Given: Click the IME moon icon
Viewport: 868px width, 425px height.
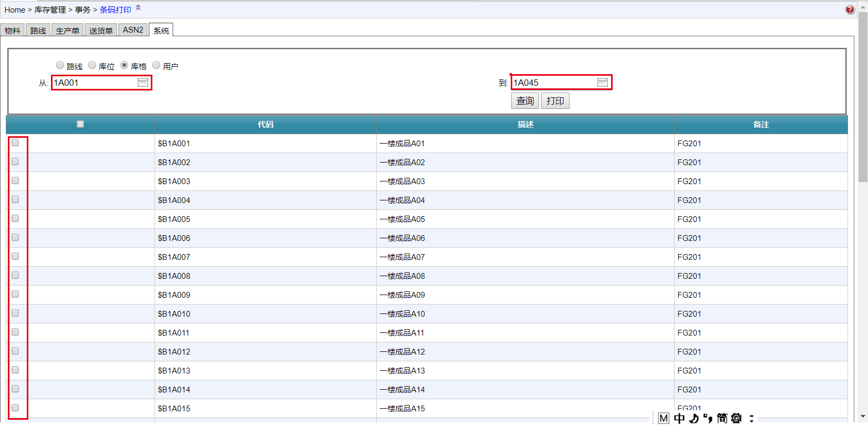Looking at the screenshot, I should point(694,418).
